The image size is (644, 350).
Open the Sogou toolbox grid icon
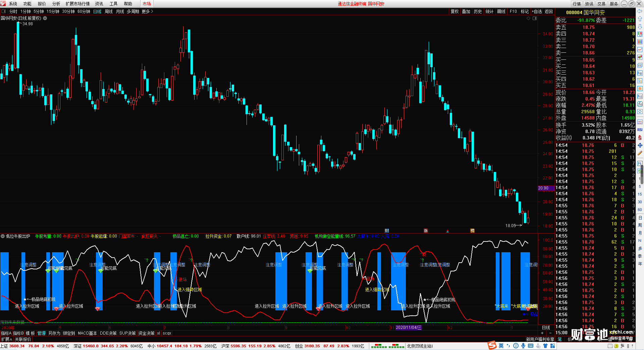[552, 346]
